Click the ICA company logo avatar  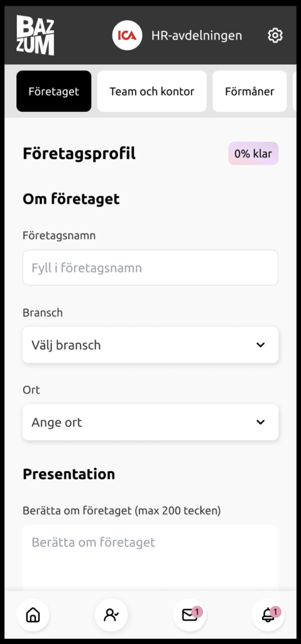coord(128,35)
